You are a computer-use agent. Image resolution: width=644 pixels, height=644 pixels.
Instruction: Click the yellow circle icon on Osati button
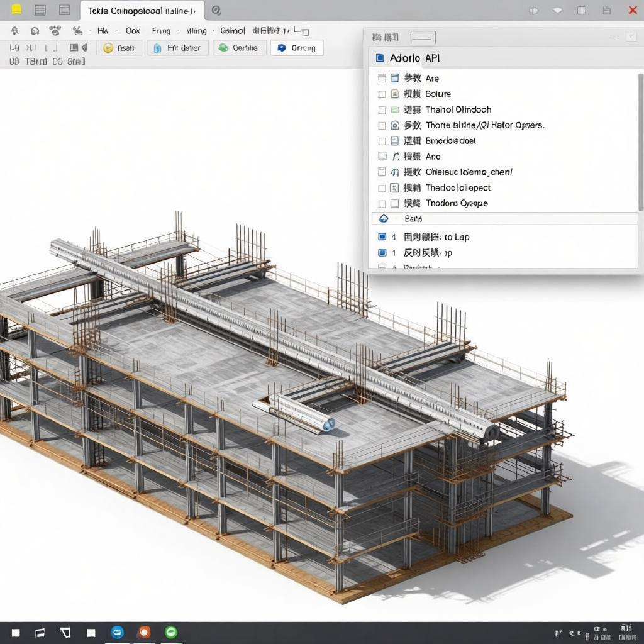point(108,48)
